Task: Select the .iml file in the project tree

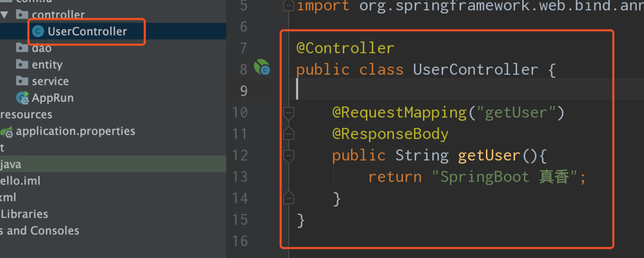Action: [x=20, y=181]
